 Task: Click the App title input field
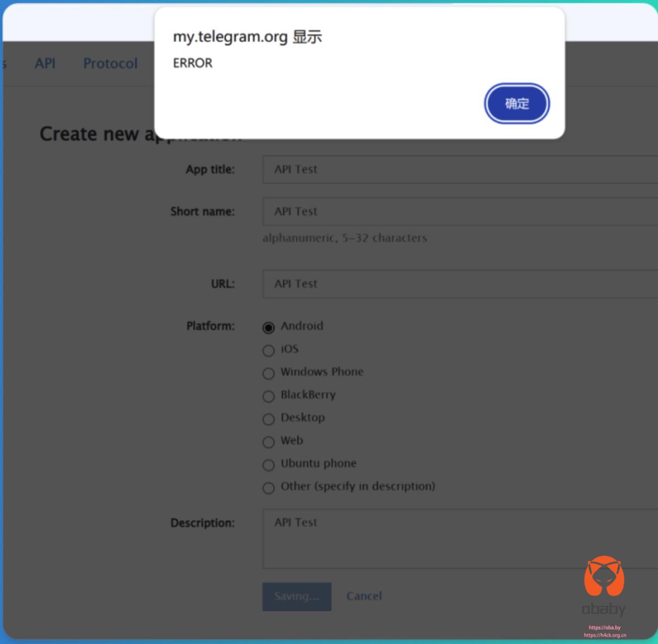(x=460, y=169)
